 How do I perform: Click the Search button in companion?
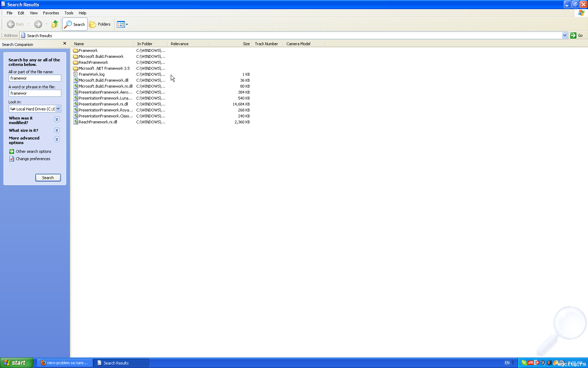coord(48,178)
